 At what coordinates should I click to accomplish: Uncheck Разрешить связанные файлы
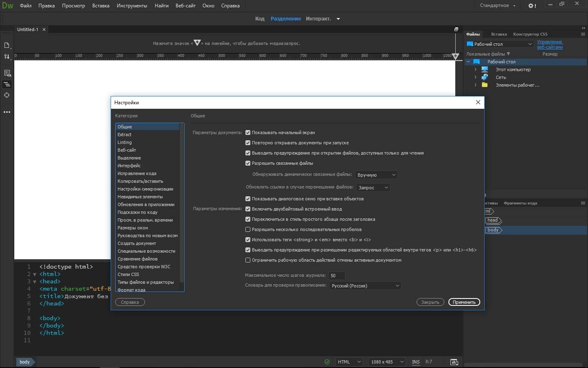[248, 163]
